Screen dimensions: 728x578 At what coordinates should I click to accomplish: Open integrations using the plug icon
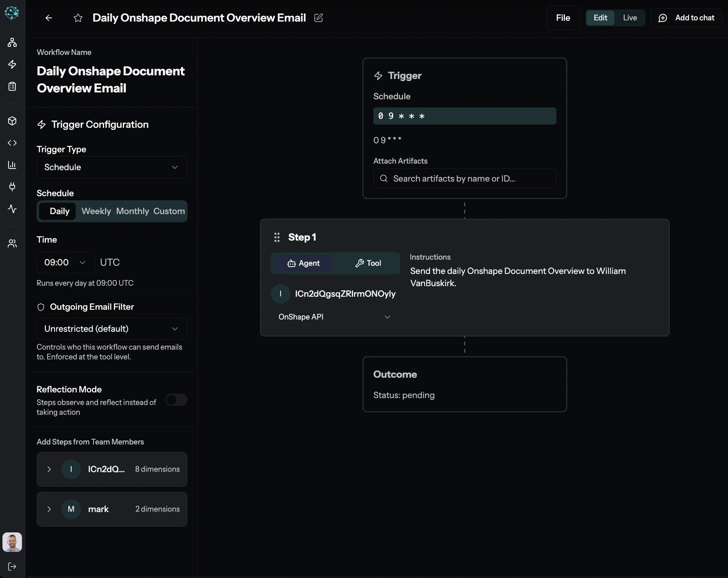(x=12, y=187)
